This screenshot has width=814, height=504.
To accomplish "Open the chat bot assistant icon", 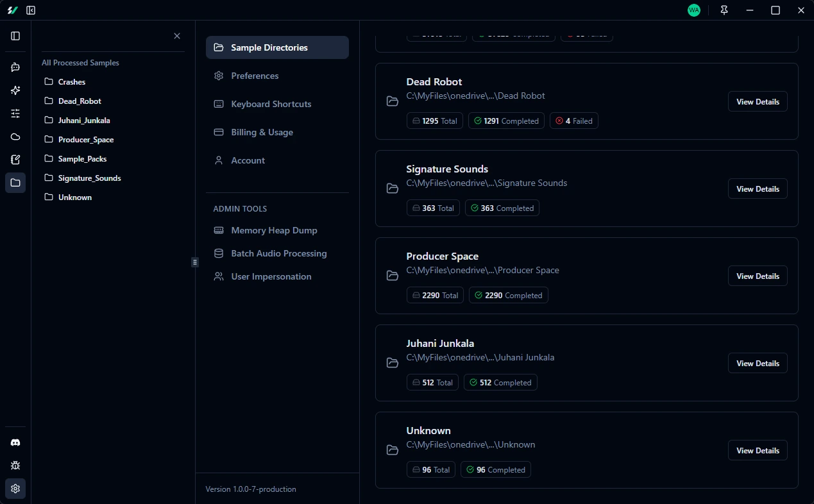I will pos(15,67).
